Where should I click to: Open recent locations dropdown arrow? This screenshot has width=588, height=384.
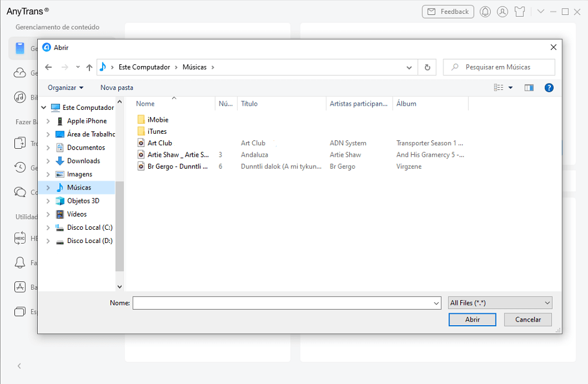(77, 67)
